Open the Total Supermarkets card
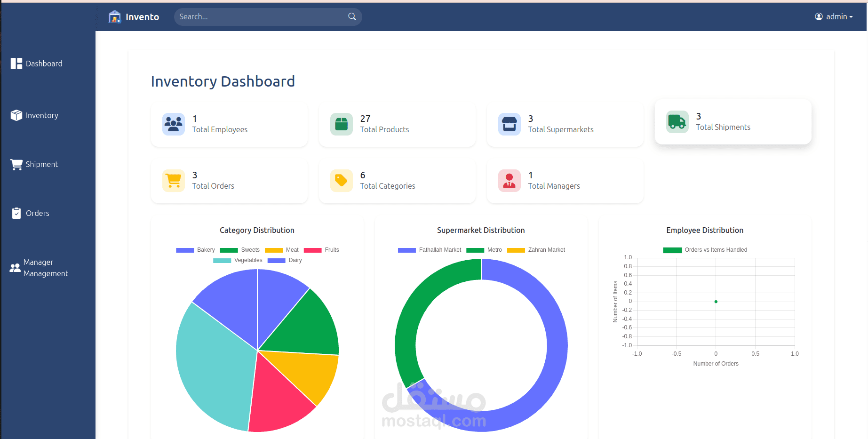The image size is (868, 439). tap(565, 124)
